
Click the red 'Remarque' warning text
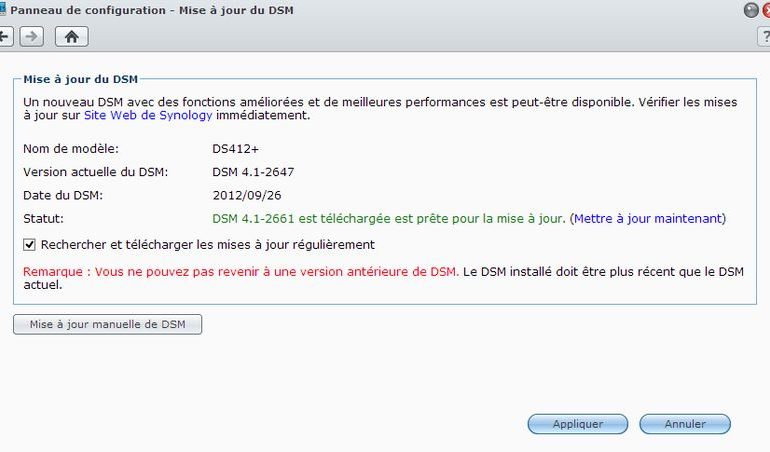coord(241,272)
